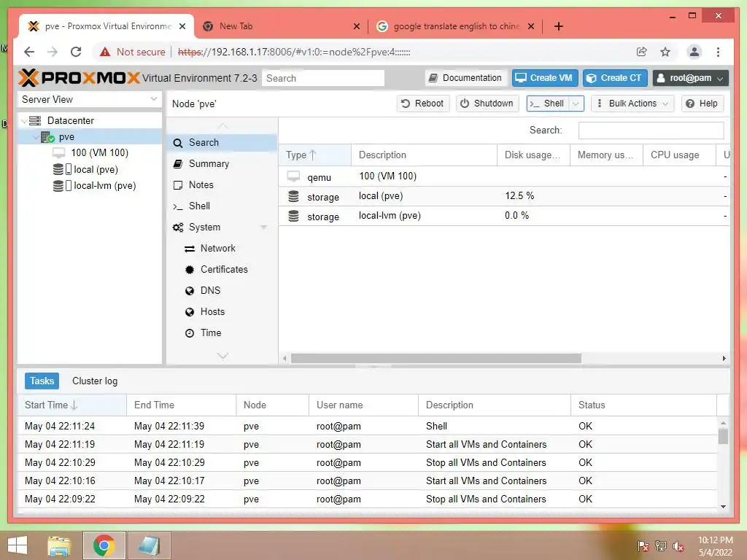Click the Proxmox logo icon
Viewport: 747px width, 560px height.
pyautogui.click(x=28, y=77)
